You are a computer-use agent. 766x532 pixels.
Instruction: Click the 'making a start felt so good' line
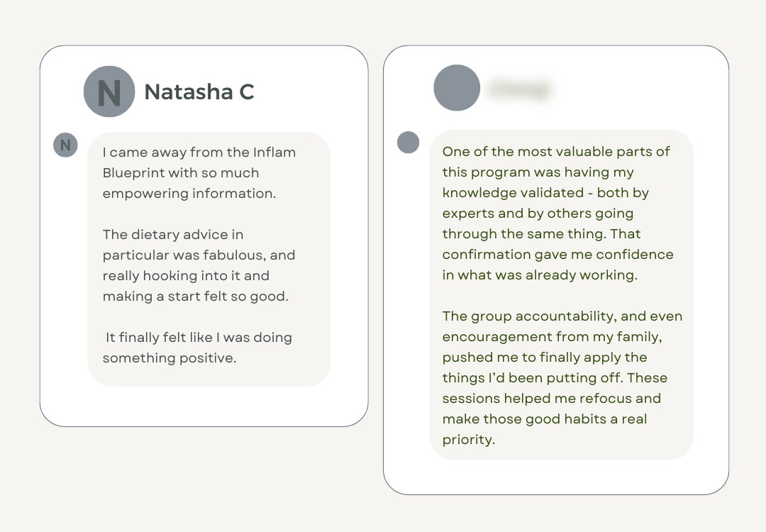pos(195,297)
